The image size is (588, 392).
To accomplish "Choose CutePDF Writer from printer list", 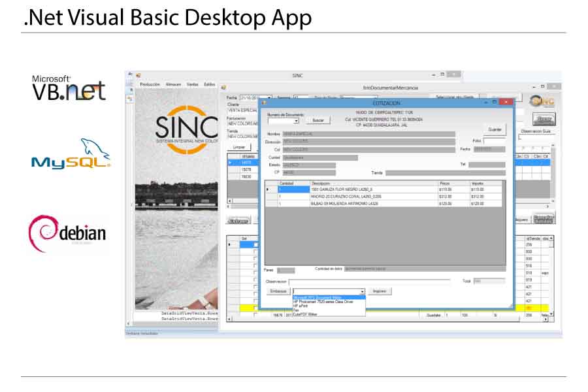I will click(306, 314).
